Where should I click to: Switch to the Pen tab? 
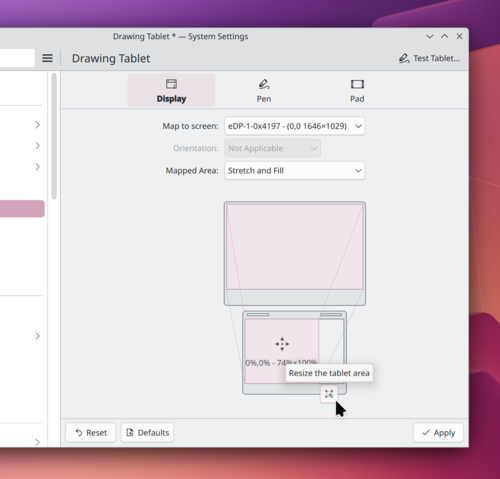coord(264,90)
